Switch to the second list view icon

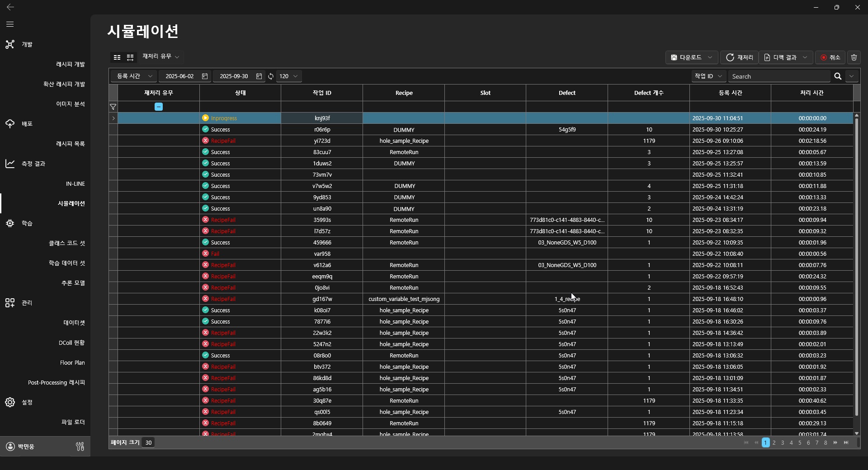(130, 57)
